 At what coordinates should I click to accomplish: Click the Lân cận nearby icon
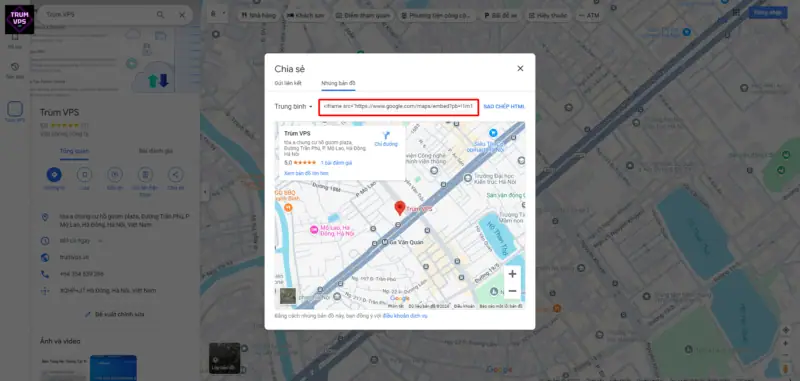(115, 175)
